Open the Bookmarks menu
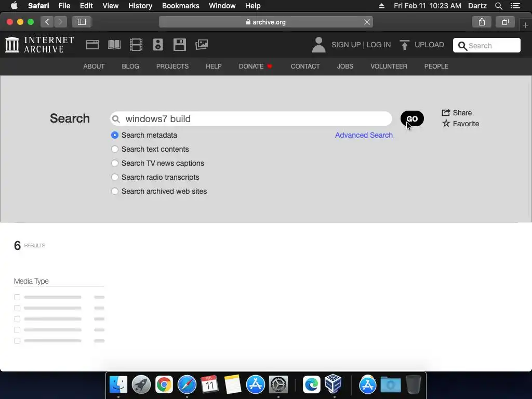 [180, 6]
